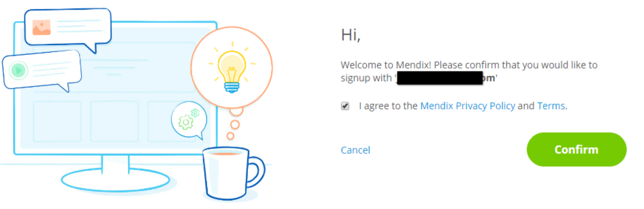
Task: Click the 'Hi,' greeting heading
Action: coord(351,35)
